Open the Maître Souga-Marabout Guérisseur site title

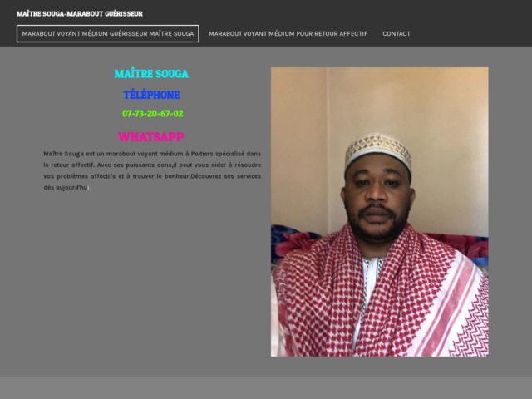tap(80, 14)
